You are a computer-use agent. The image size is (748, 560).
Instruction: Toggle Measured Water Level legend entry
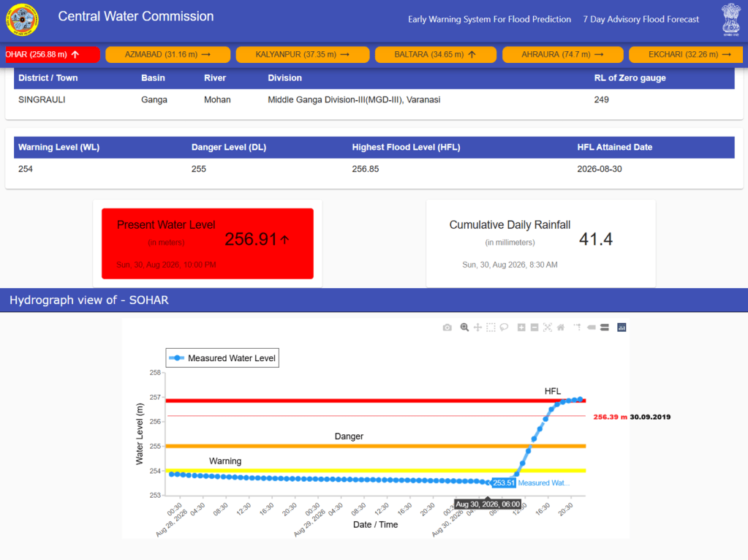222,357
